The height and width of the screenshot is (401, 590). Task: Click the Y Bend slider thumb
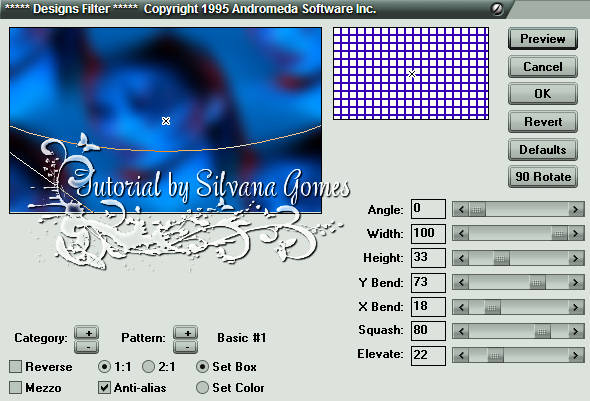tap(537, 283)
